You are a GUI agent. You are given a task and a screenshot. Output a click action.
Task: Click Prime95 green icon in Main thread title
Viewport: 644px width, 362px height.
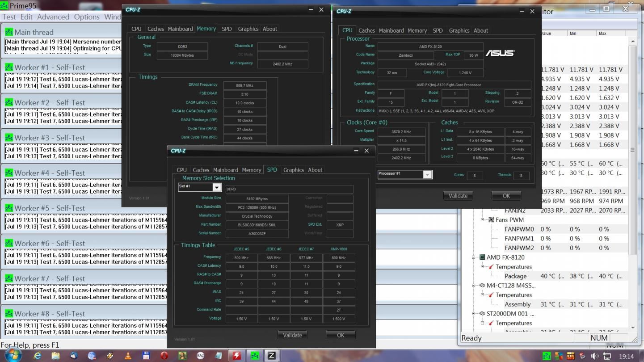(x=9, y=32)
